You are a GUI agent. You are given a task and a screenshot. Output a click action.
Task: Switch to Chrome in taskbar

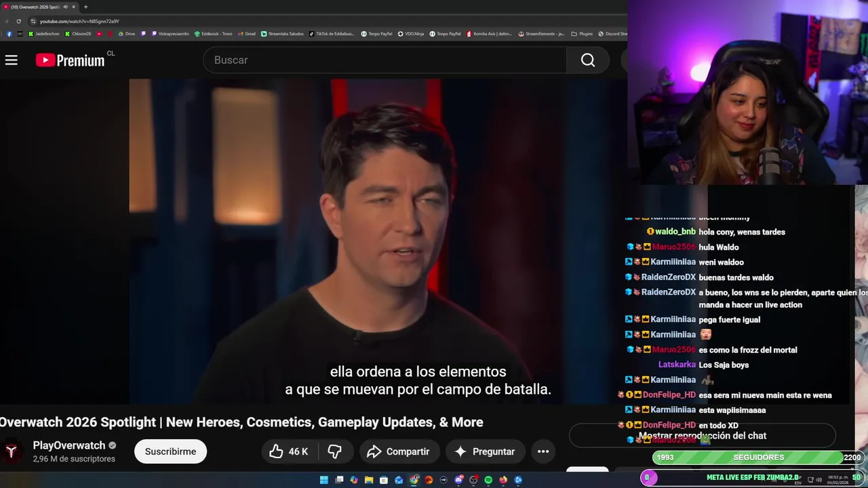tap(414, 480)
